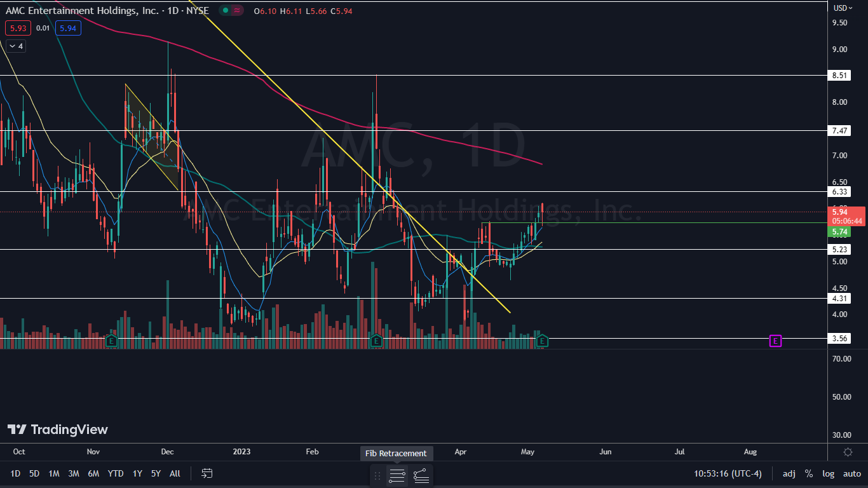Toggle log scale mode
868x488 pixels.
tap(828, 473)
